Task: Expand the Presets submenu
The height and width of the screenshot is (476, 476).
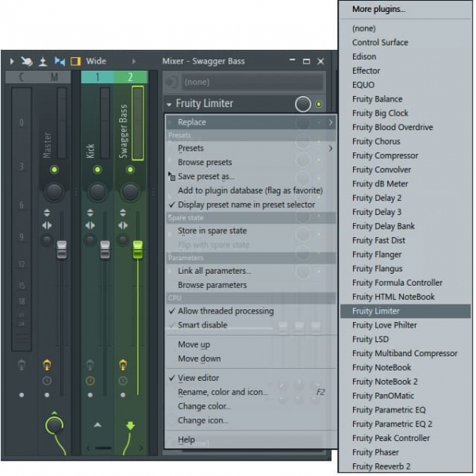Action: pyautogui.click(x=251, y=148)
